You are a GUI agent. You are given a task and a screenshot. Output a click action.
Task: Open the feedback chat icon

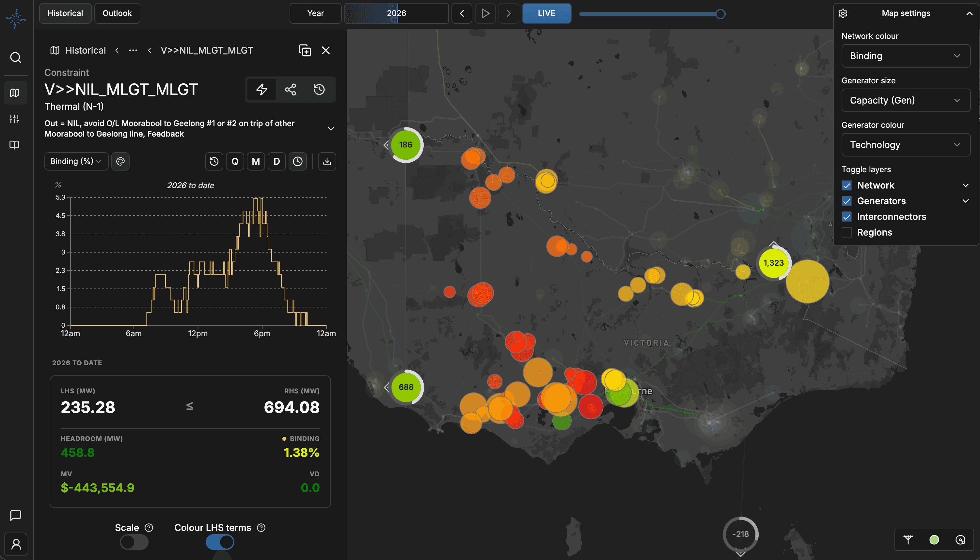tap(15, 515)
